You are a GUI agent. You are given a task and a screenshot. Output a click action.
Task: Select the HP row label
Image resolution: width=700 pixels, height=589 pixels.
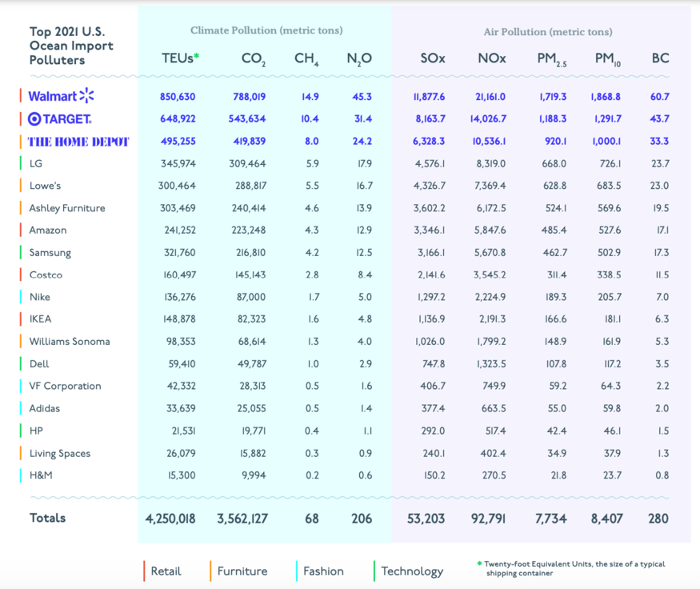click(36, 431)
